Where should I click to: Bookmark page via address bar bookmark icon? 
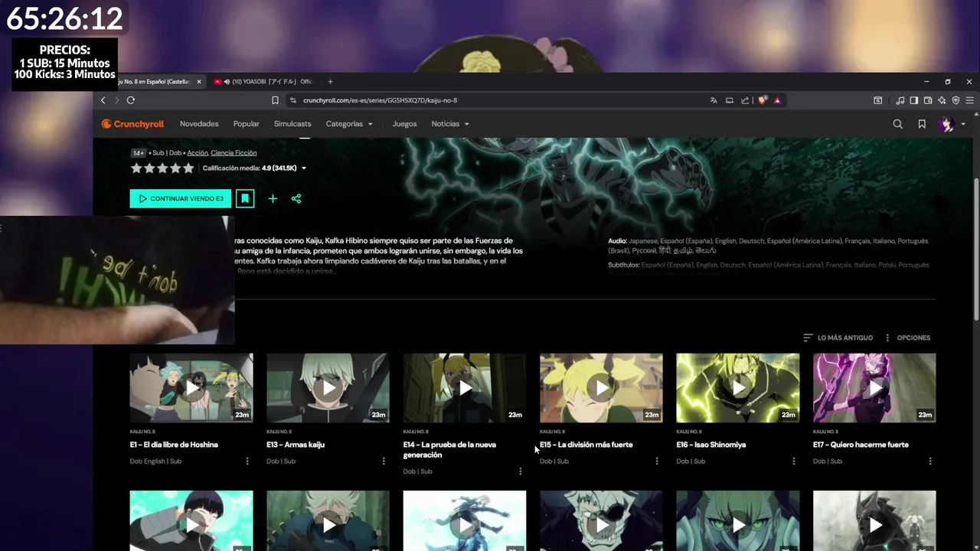[275, 100]
